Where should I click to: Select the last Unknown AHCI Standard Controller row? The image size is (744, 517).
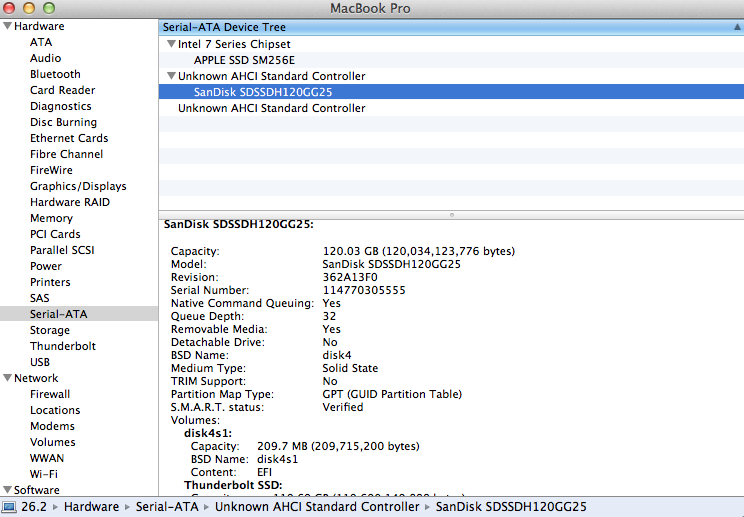[451, 108]
